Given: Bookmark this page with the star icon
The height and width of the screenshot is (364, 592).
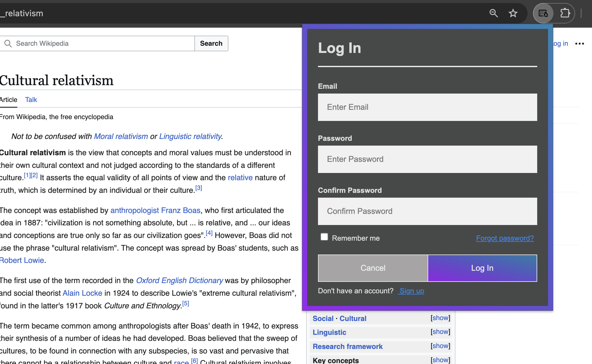Looking at the screenshot, I should [x=513, y=13].
